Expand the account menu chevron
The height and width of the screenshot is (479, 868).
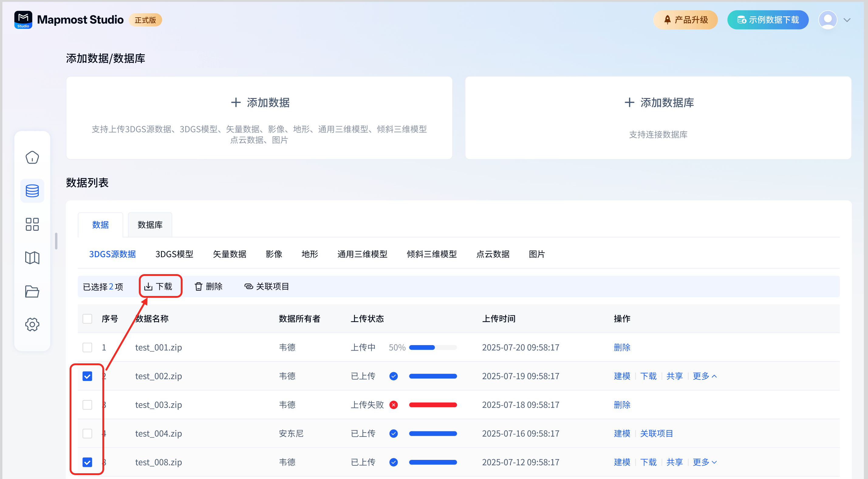click(x=847, y=20)
